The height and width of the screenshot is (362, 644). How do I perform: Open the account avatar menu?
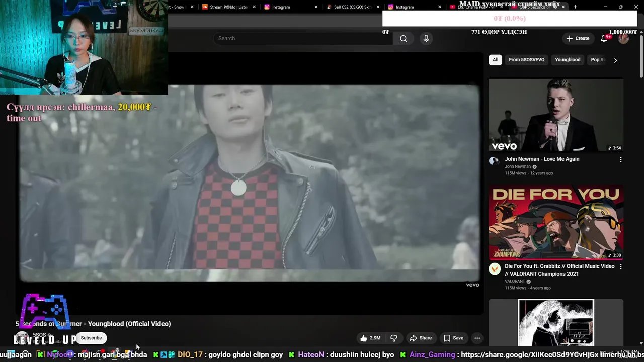[x=623, y=38]
